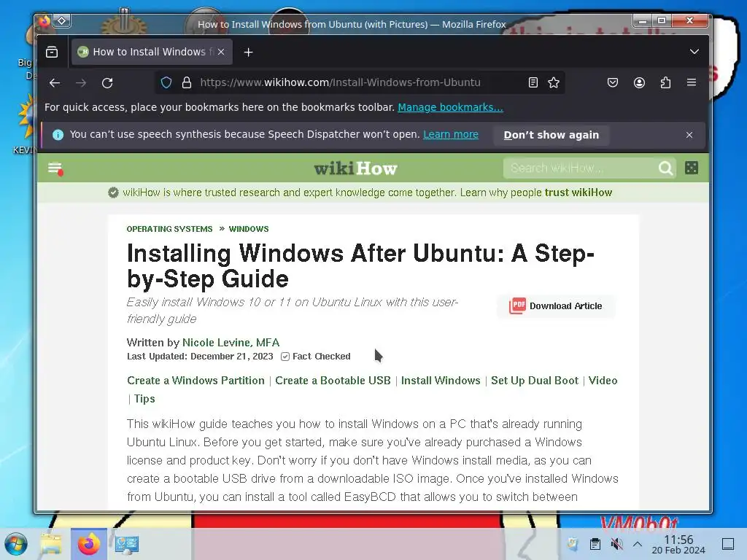
Task: Select the Firefox tab How to Install Windows
Action: pos(152,52)
